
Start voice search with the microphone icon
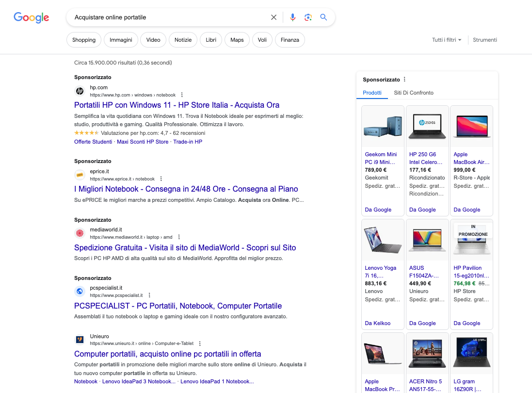pos(292,17)
